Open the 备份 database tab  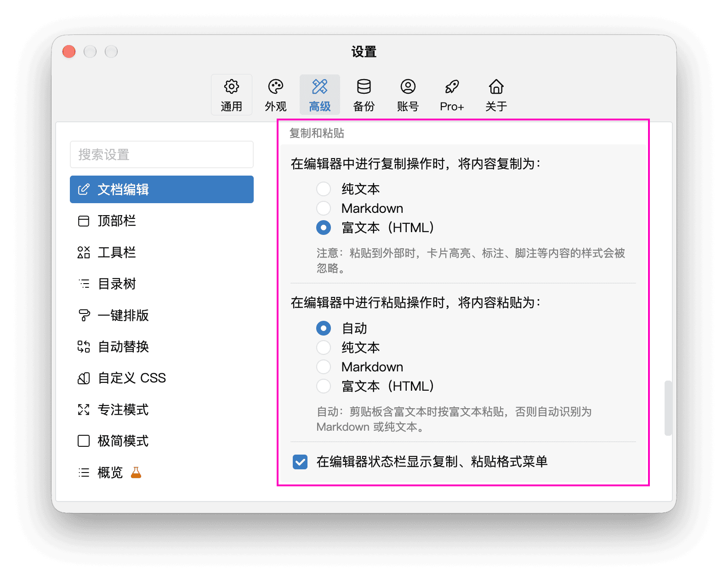click(x=364, y=95)
